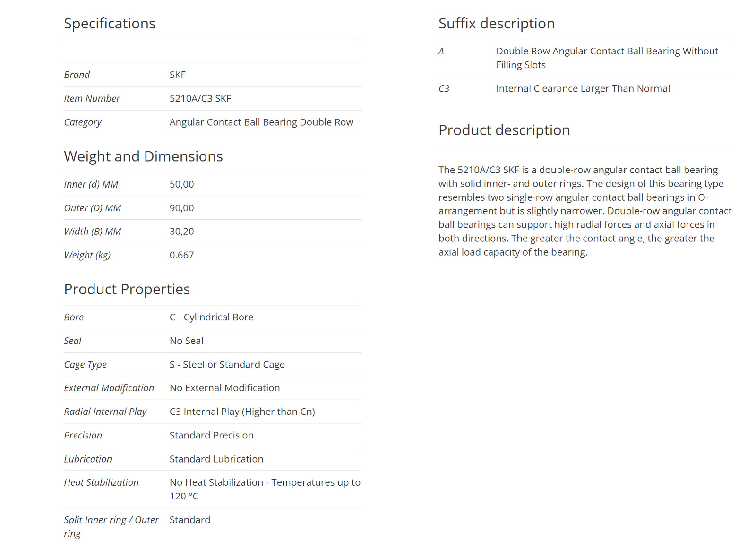The height and width of the screenshot is (558, 756).
Task: Click Angular Contact Ball Bearing Double Row category
Action: 261,122
